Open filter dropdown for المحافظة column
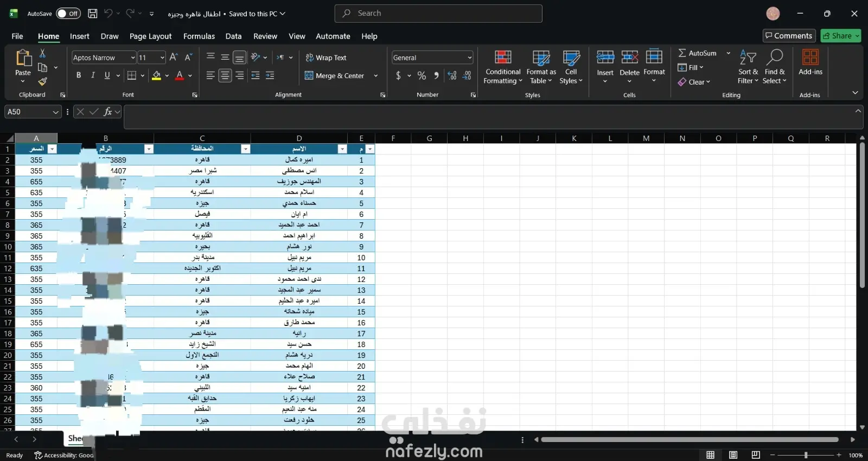This screenshot has width=868, height=461. (245, 149)
